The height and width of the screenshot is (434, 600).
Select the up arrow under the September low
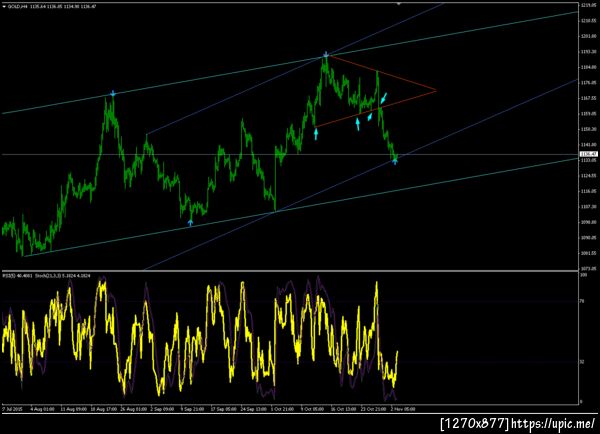click(x=191, y=222)
